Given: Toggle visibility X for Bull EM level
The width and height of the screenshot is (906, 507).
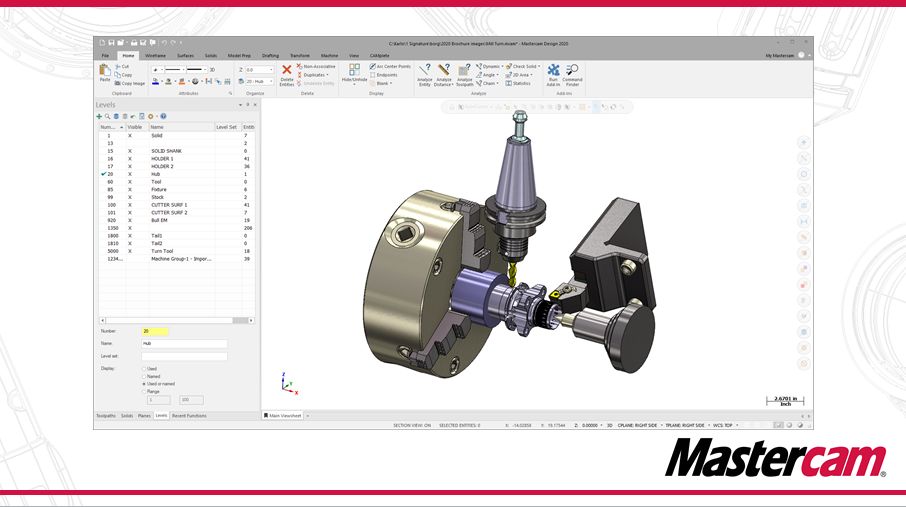Looking at the screenshot, I should (x=130, y=220).
